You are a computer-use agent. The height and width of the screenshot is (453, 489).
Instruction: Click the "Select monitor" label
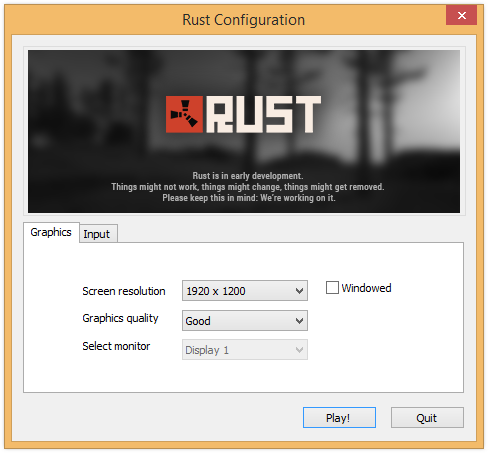point(116,346)
